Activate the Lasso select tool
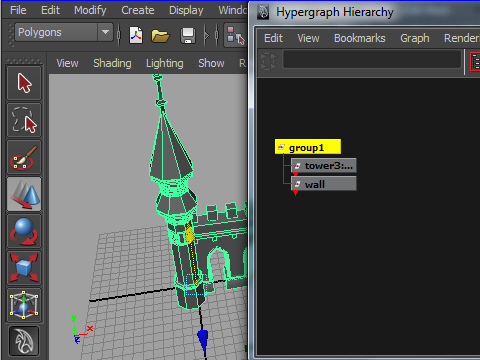 pyautogui.click(x=24, y=120)
